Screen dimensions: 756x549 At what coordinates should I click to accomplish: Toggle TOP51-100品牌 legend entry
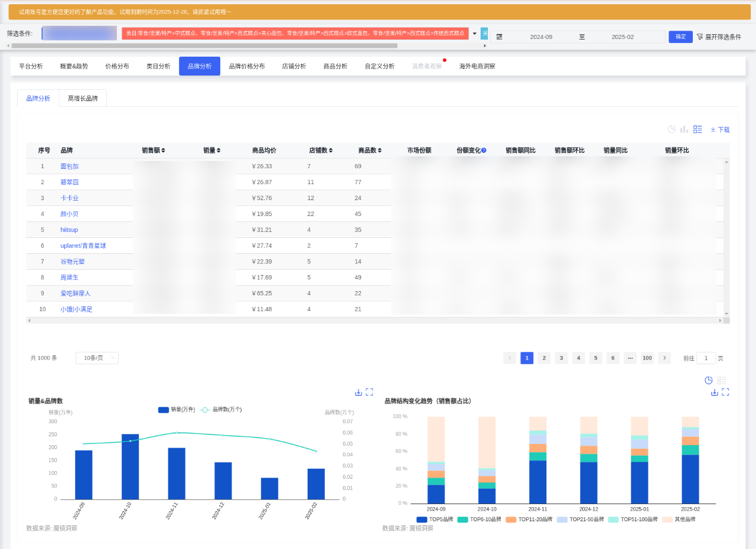(x=633, y=519)
